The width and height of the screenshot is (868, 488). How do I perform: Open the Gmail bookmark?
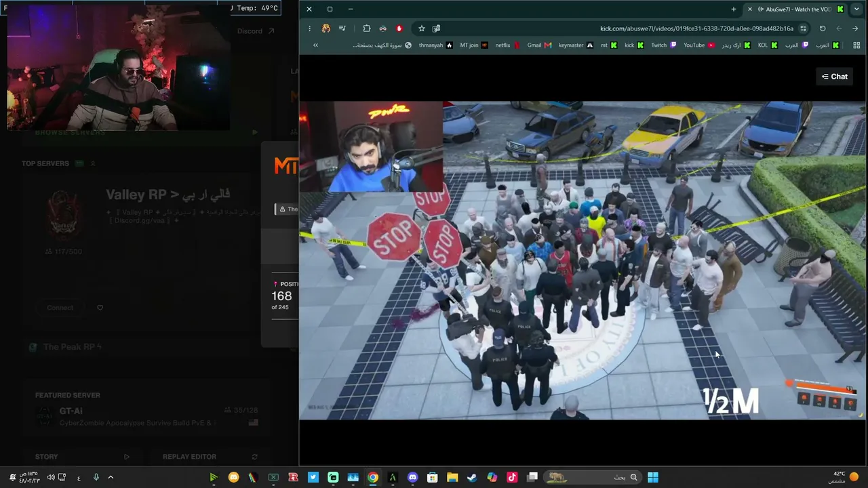click(540, 45)
